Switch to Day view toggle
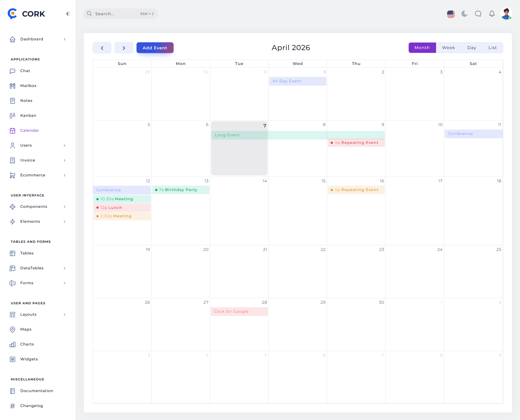The image size is (520, 420). (x=472, y=48)
